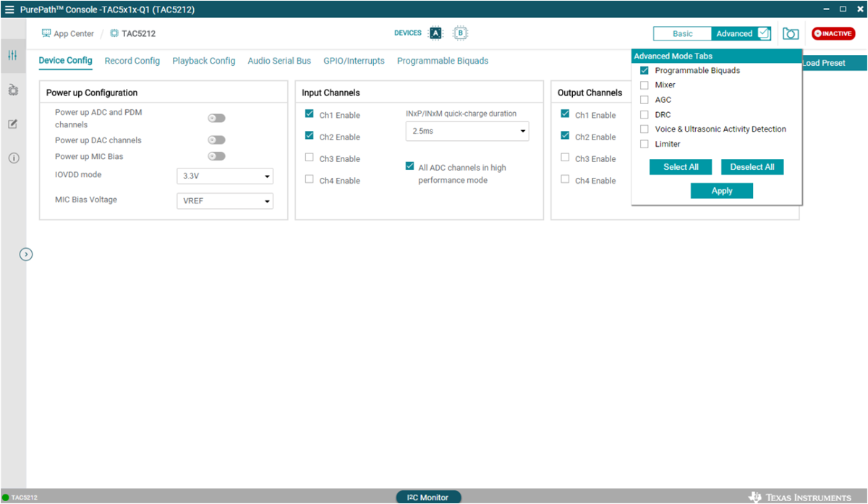This screenshot has height=504, width=868.
Task: Click the Select All button
Action: (x=681, y=167)
